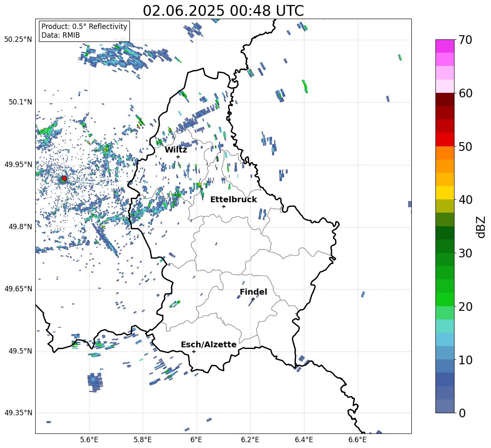This screenshot has width=491, height=448.
Task: Click the 6.4°E longitude label
Action: [304, 440]
